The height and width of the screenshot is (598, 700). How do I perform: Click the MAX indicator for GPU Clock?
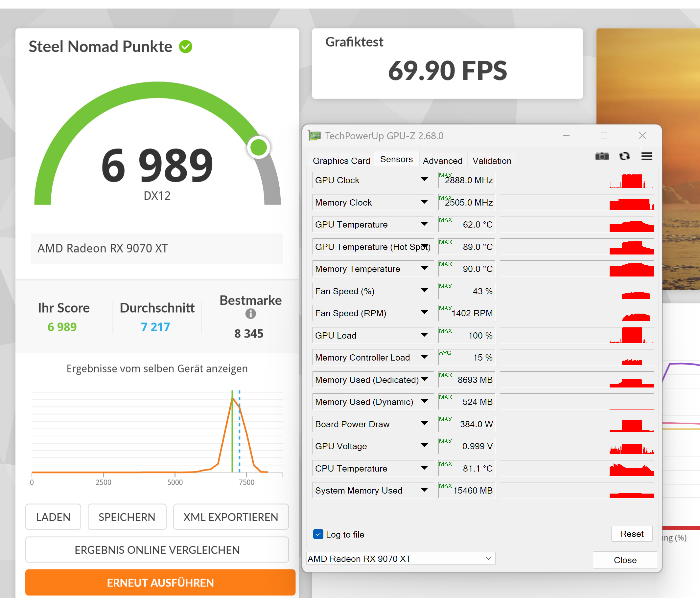coord(445,175)
